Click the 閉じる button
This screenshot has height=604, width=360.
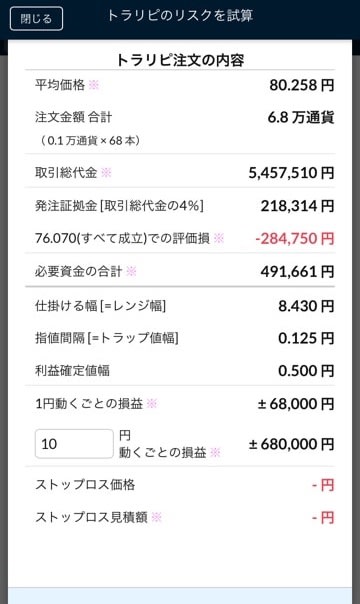point(36,18)
